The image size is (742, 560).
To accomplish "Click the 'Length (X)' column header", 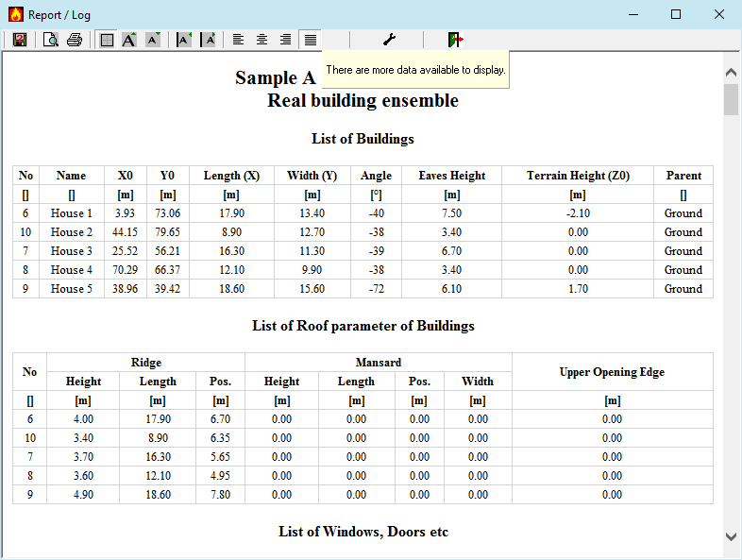I will [x=231, y=176].
